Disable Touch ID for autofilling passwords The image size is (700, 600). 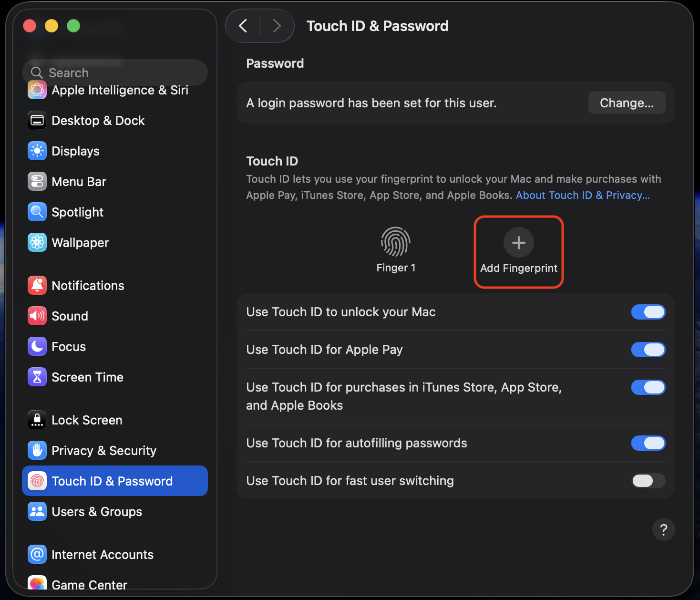649,443
